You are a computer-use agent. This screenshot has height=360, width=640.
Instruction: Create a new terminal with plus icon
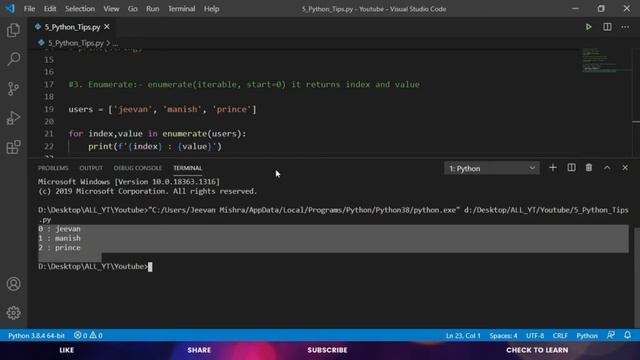pos(553,168)
